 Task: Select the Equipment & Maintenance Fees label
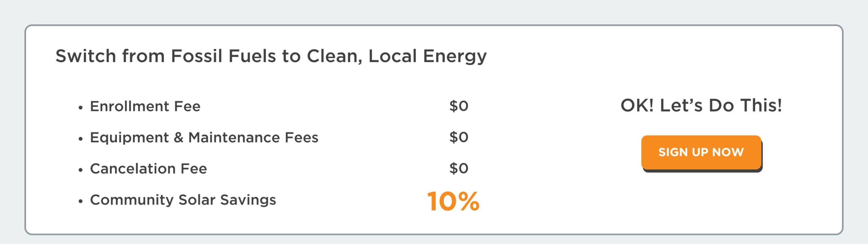204,138
